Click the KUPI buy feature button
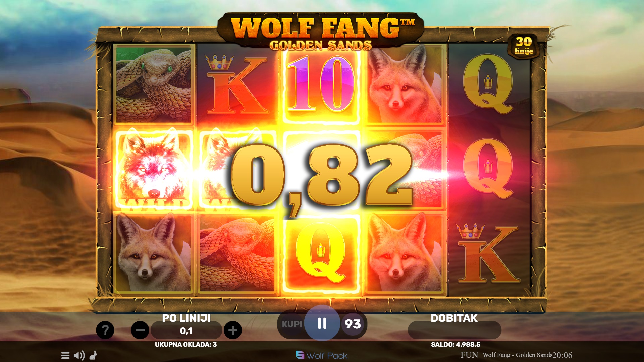 (x=291, y=324)
